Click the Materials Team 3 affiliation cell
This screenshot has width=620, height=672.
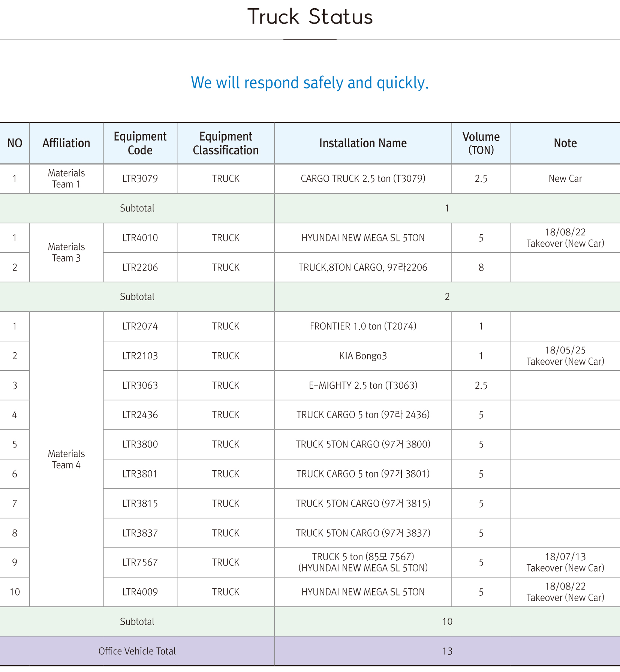(x=66, y=253)
